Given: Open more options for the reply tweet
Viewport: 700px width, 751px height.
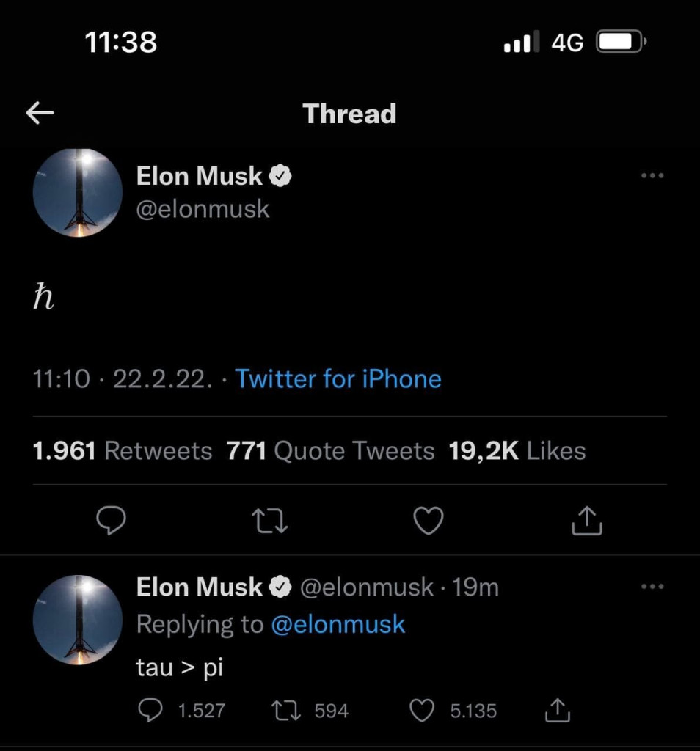Looking at the screenshot, I should (652, 586).
